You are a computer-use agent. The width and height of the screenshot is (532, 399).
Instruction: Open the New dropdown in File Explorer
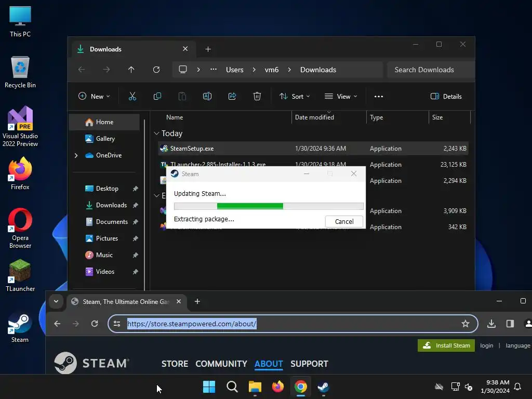coord(94,96)
